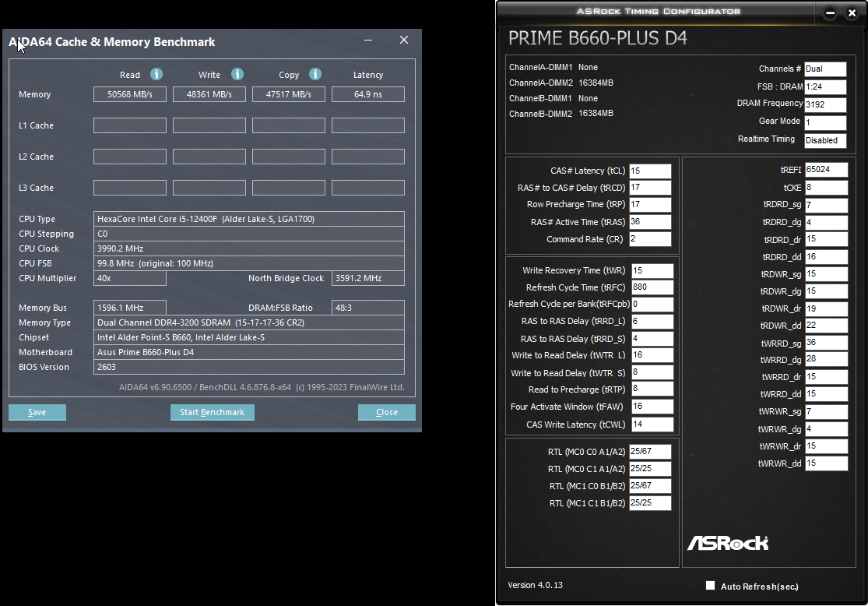868x606 pixels.
Task: Click the Close button in AIDA64
Action: point(386,412)
